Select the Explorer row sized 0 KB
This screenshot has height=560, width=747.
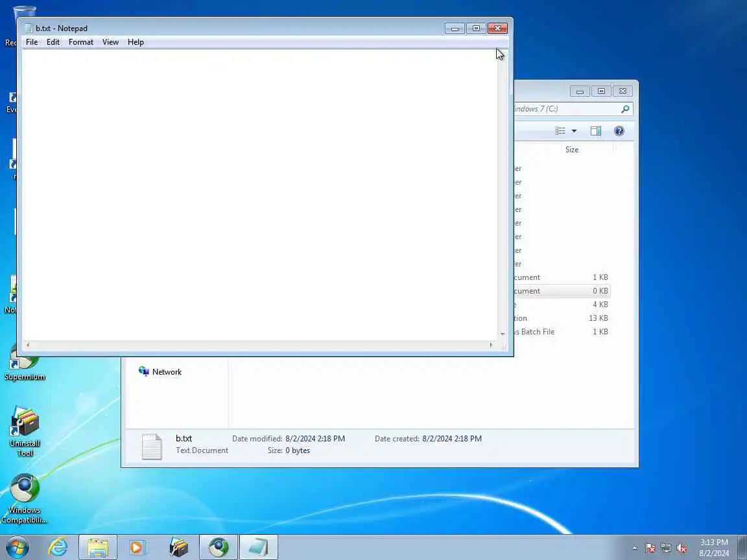(562, 291)
